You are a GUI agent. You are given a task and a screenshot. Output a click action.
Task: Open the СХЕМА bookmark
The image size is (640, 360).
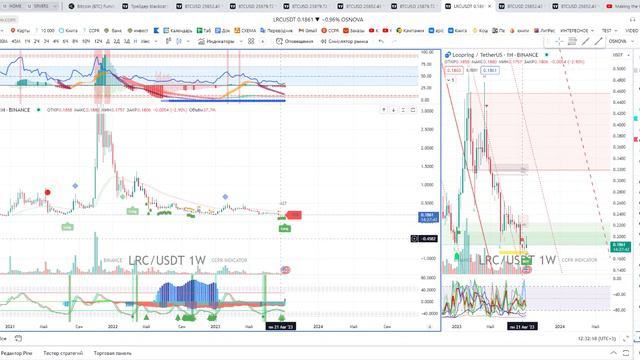245,31
